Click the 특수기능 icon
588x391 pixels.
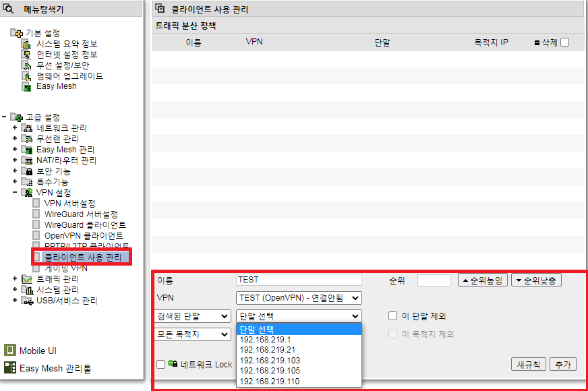pos(27,182)
